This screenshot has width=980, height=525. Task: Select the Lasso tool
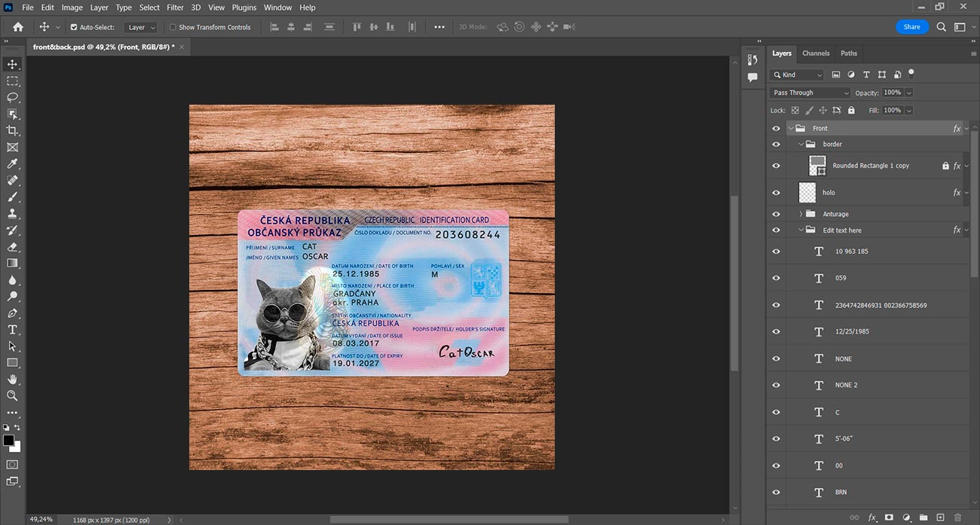pyautogui.click(x=12, y=97)
